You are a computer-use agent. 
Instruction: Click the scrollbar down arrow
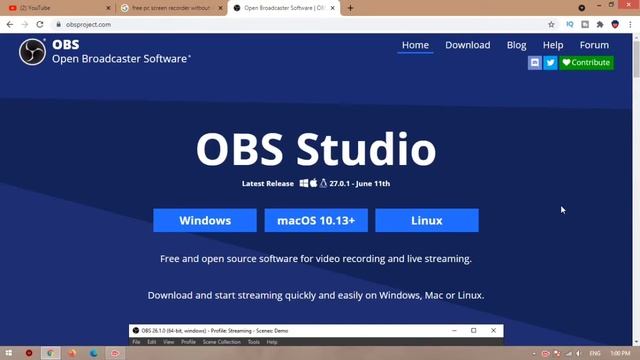point(636,342)
